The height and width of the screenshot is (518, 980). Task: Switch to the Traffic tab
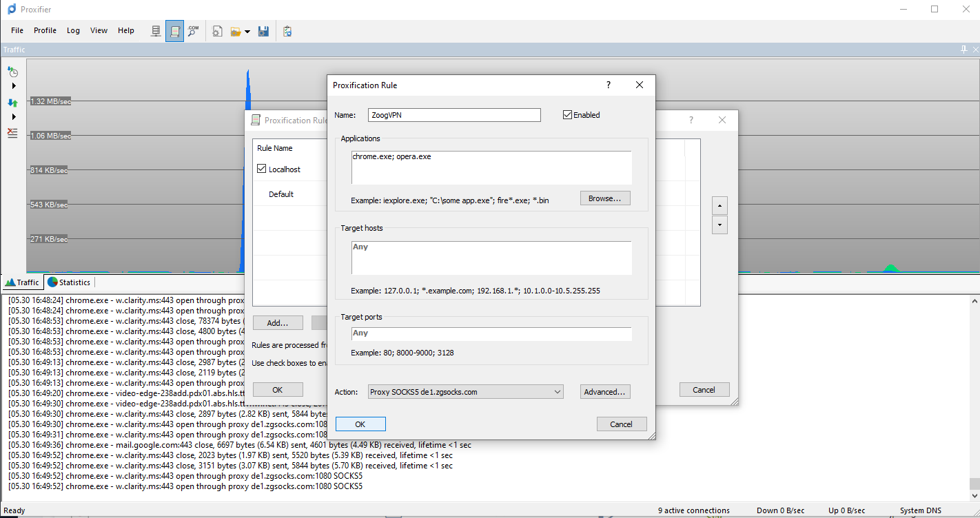coord(23,282)
